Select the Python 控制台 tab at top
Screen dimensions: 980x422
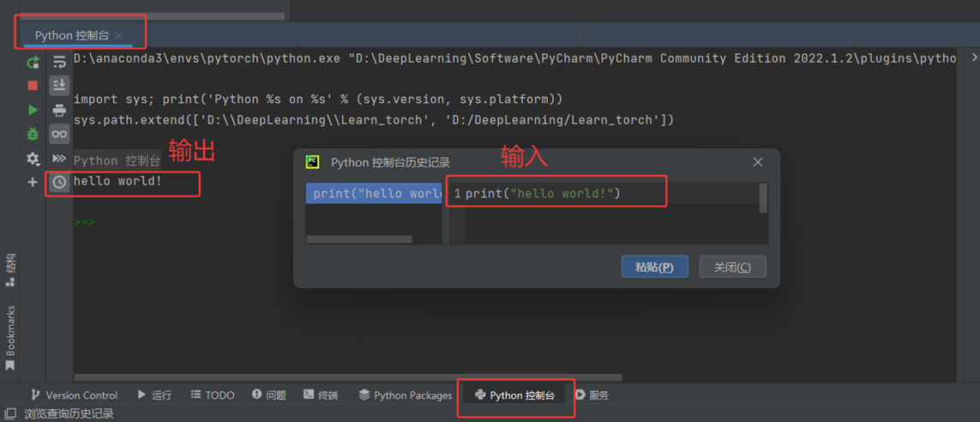pyautogui.click(x=72, y=36)
